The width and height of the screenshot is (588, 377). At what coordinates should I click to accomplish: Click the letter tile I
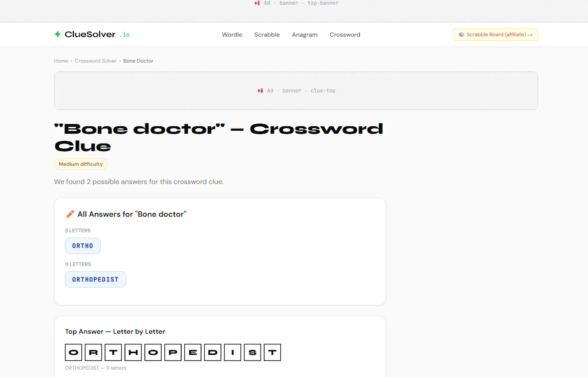232,352
